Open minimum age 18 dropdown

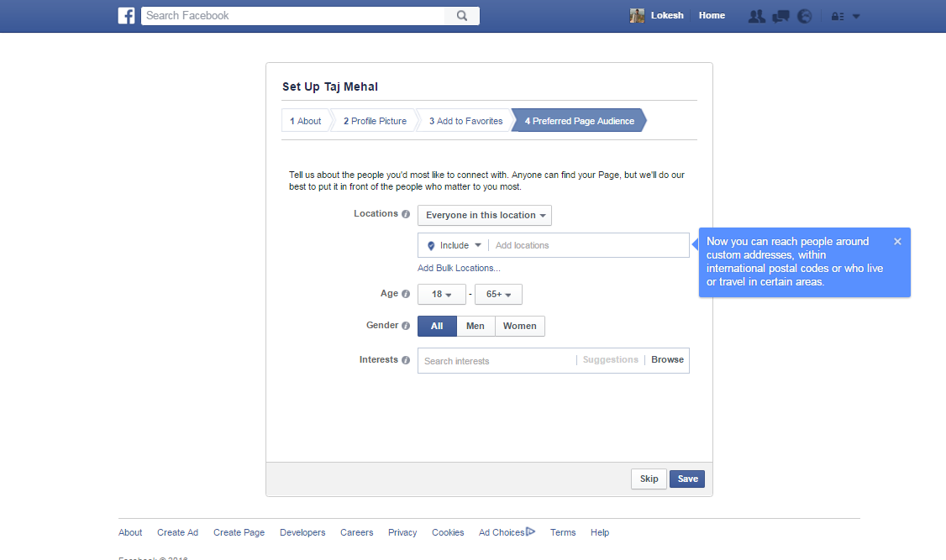(442, 294)
